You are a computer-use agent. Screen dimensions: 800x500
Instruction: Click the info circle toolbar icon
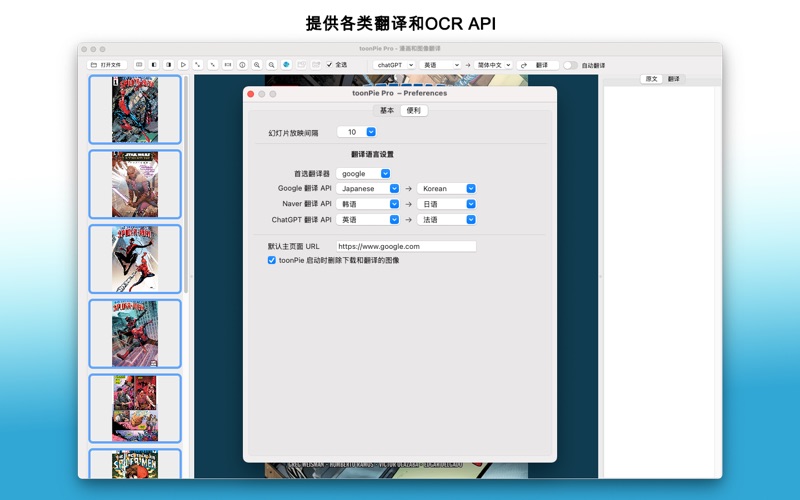tap(242, 65)
